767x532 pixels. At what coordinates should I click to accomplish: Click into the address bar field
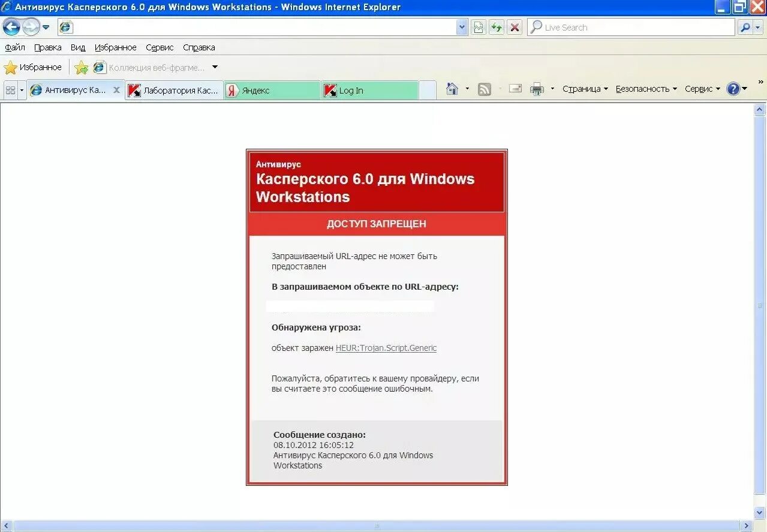263,27
